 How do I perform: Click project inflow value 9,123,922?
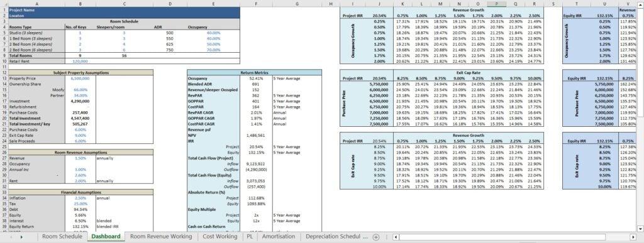pos(256,163)
